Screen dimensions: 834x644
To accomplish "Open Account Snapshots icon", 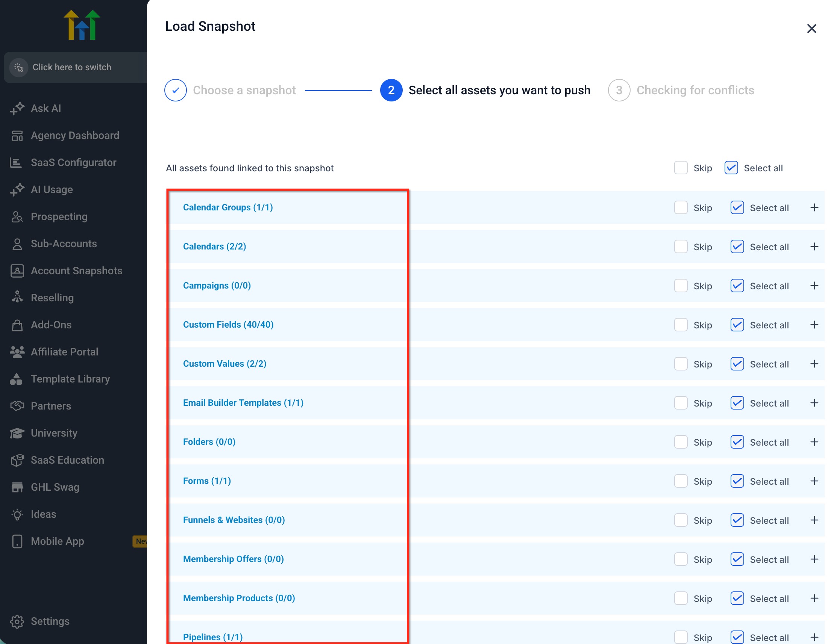I will 17,271.
